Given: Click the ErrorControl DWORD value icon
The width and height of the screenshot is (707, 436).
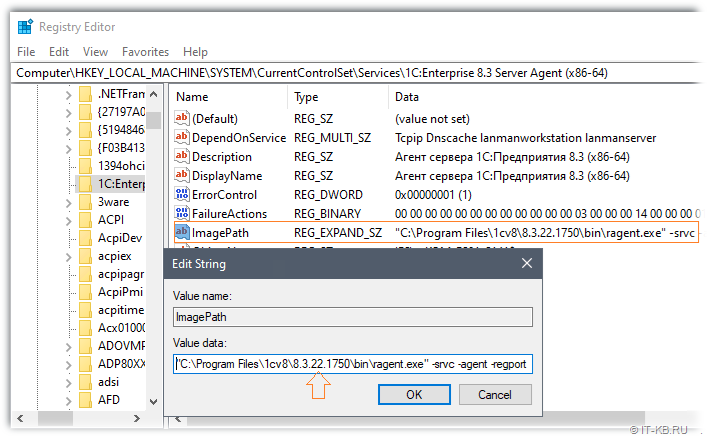Looking at the screenshot, I should (182, 194).
